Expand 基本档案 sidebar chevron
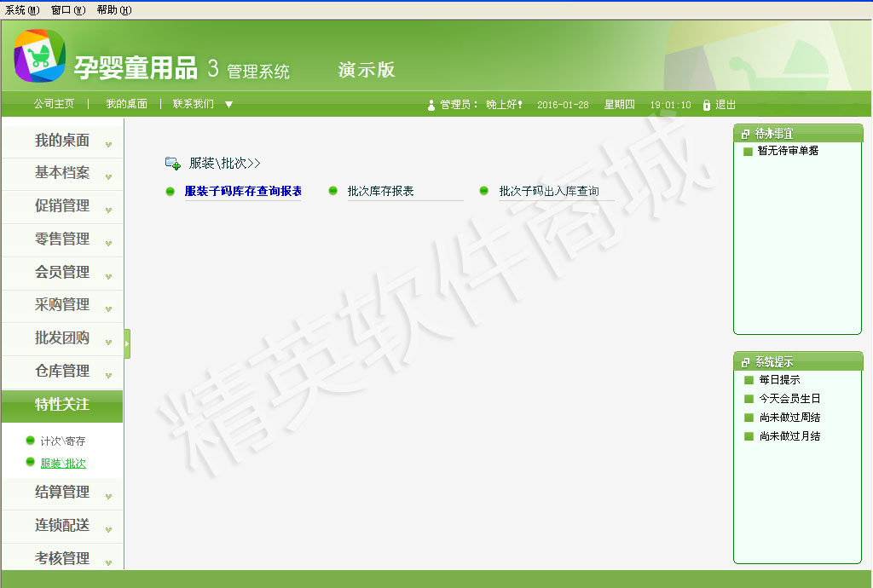The image size is (873, 588). [108, 177]
